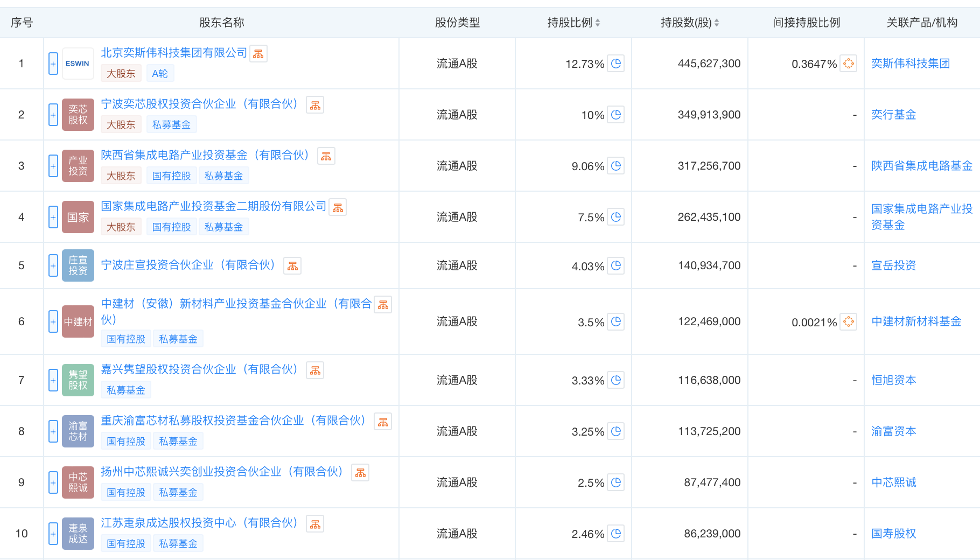Expand row 5 宁波庄宣 plus button
The height and width of the screenshot is (560, 980).
click(x=53, y=265)
